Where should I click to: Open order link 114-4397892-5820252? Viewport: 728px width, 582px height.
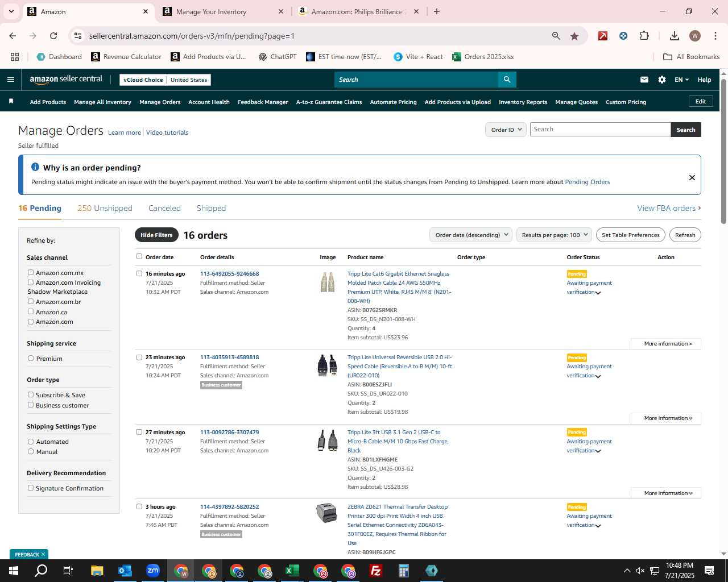click(229, 507)
